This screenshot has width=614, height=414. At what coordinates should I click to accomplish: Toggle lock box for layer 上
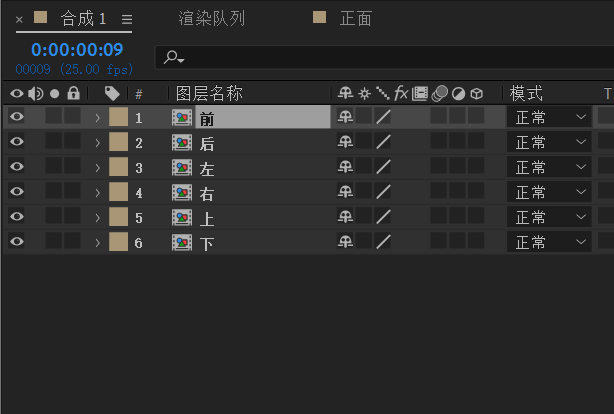click(73, 217)
